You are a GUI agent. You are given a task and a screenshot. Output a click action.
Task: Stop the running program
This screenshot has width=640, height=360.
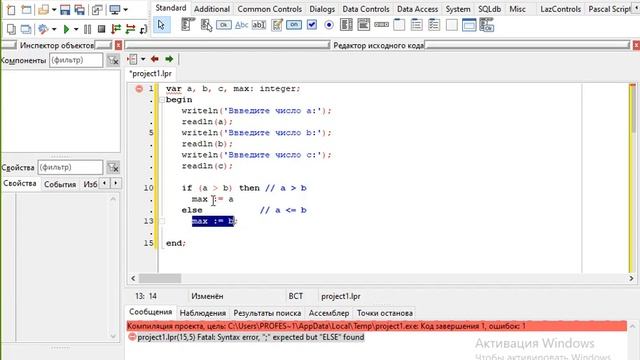pos(102,29)
